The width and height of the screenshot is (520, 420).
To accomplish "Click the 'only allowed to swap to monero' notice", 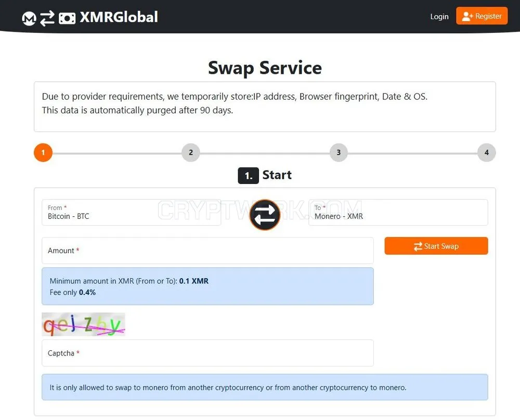I will (x=265, y=387).
